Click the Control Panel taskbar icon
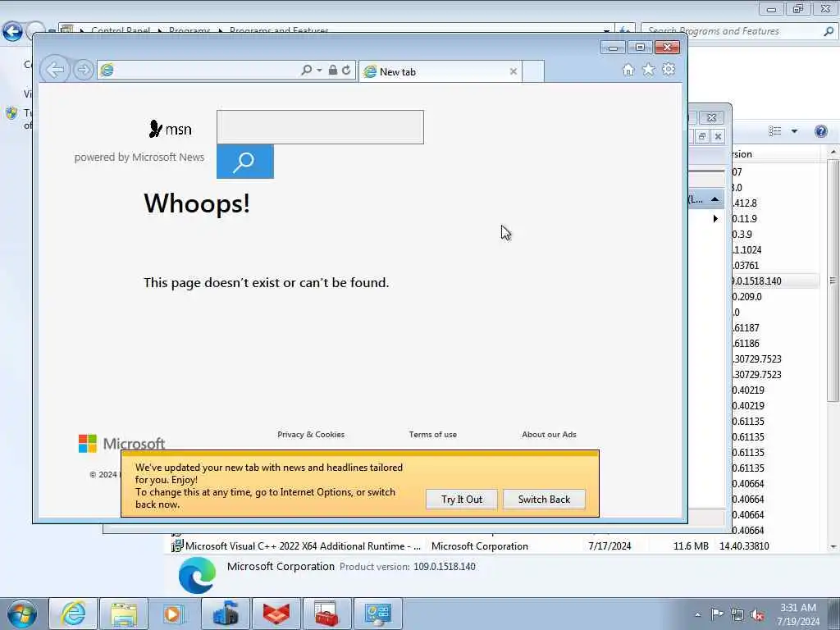Viewport: 840px width, 630px height. [x=377, y=614]
